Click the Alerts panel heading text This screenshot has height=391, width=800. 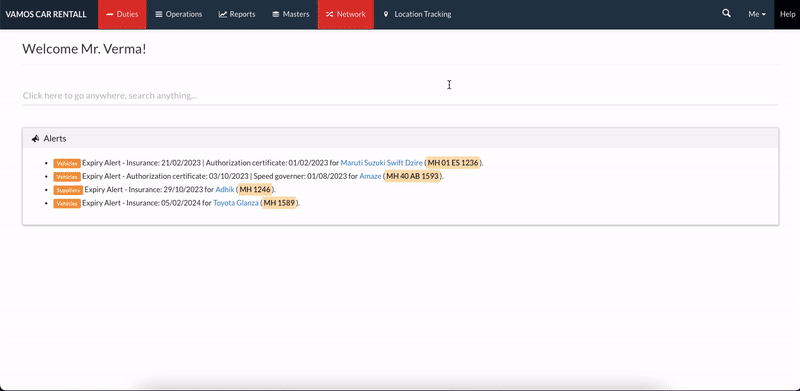coord(55,138)
